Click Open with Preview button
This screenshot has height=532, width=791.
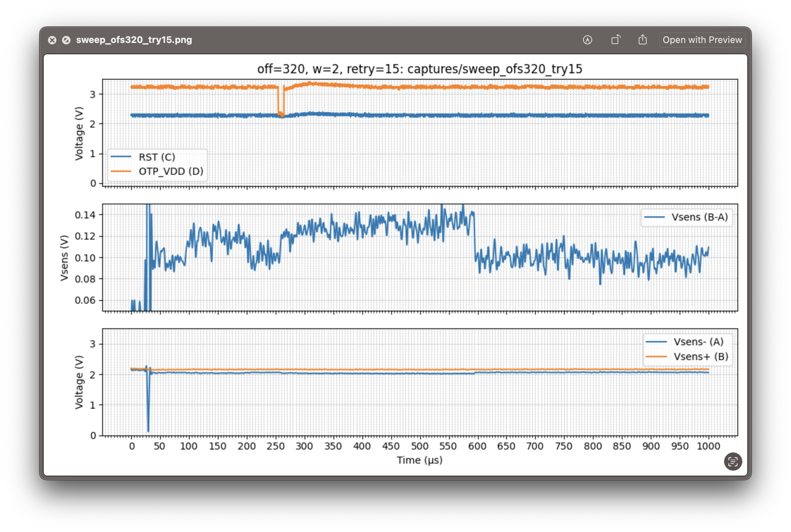click(x=702, y=40)
